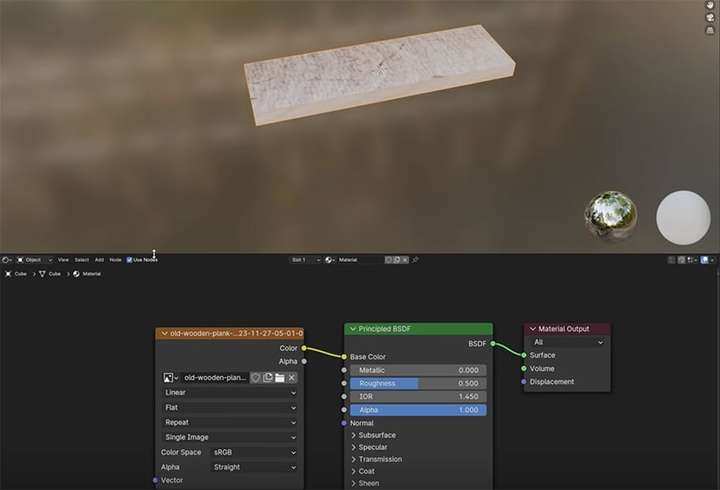Toggle the Use Nodes checkbox
The image size is (720, 490).
click(x=129, y=260)
